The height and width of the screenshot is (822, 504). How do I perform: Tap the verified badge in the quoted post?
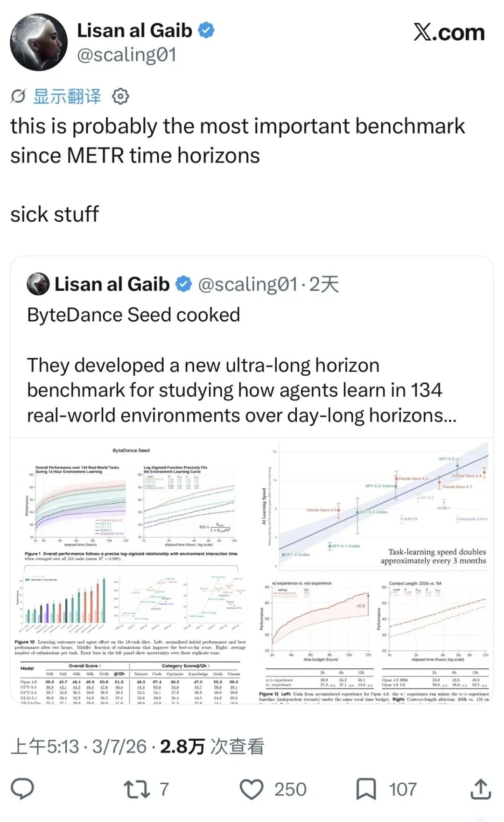coord(183,284)
